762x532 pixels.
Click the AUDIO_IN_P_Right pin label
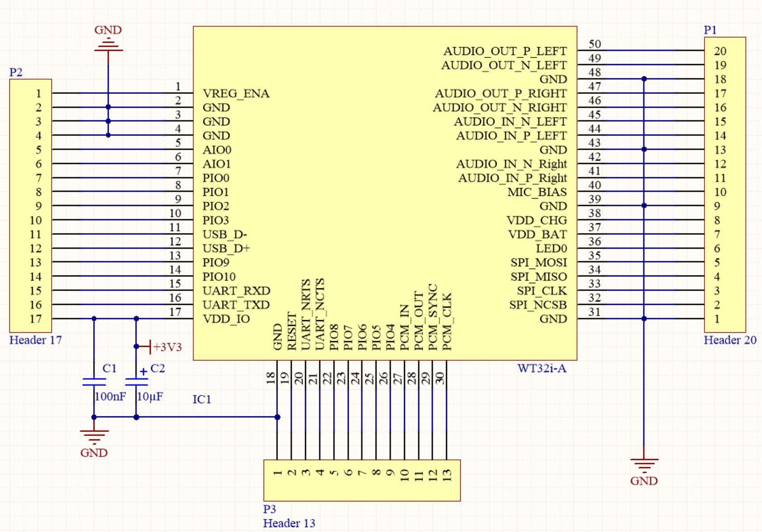click(513, 178)
